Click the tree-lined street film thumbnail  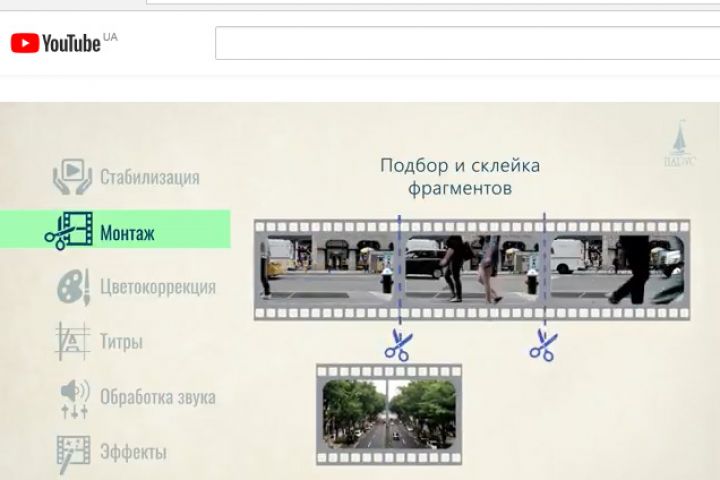(x=389, y=414)
